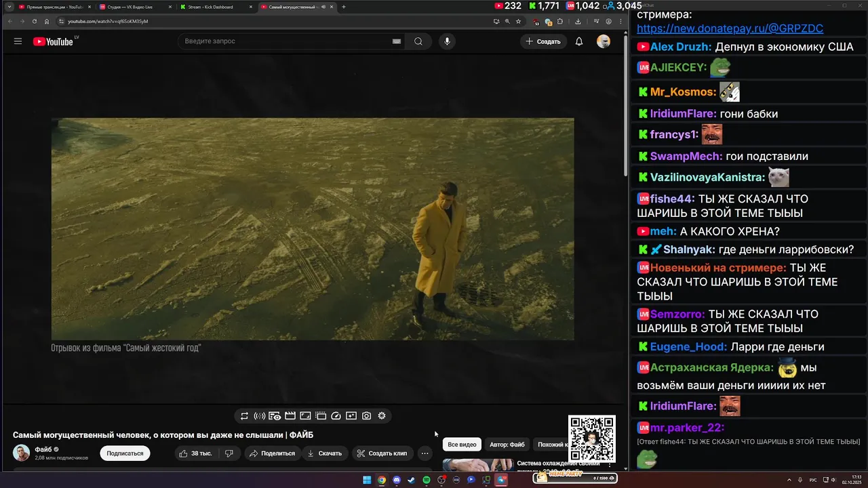Open the notifications bell

click(x=579, y=41)
